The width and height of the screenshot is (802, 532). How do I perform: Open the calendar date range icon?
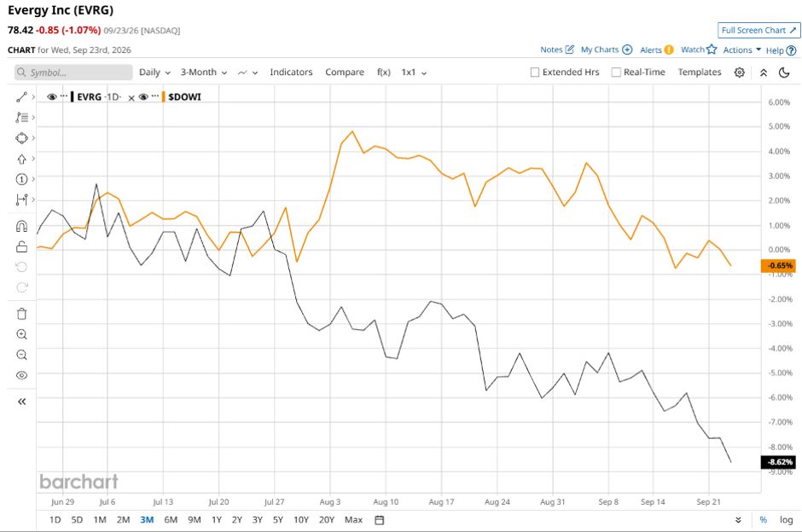[379, 520]
